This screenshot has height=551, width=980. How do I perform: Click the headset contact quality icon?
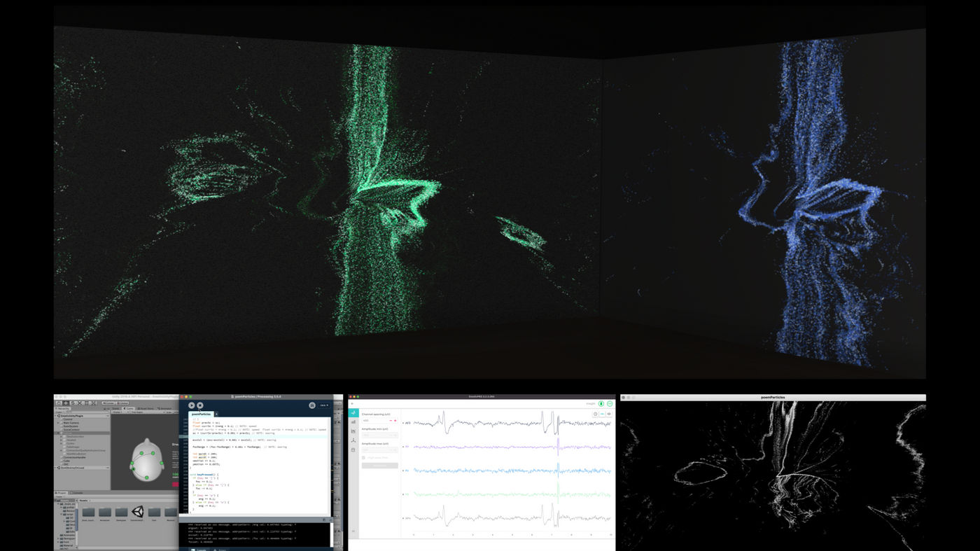click(x=610, y=404)
